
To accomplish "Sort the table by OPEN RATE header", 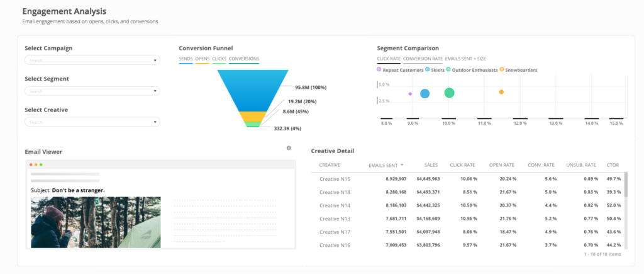I will pos(502,165).
